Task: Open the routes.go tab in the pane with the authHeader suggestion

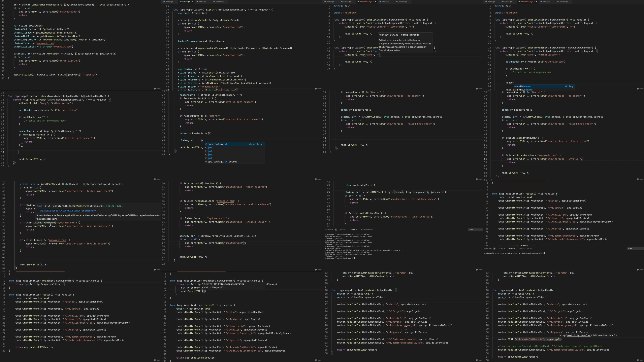Action: 491,2
